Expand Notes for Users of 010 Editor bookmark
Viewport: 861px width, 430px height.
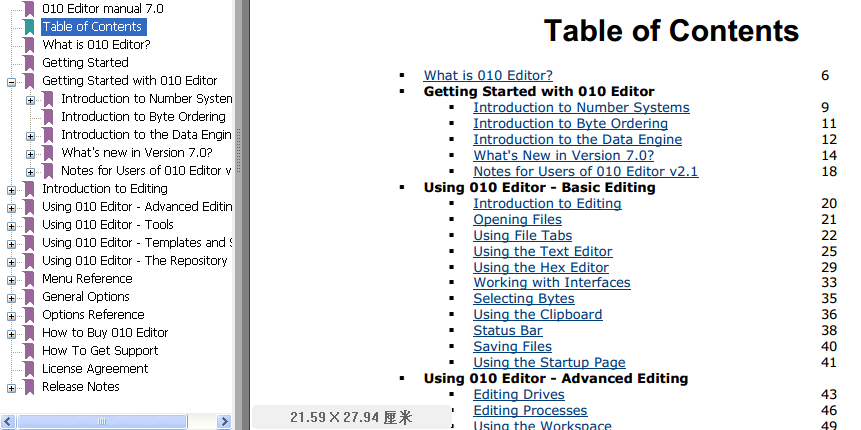[30, 172]
